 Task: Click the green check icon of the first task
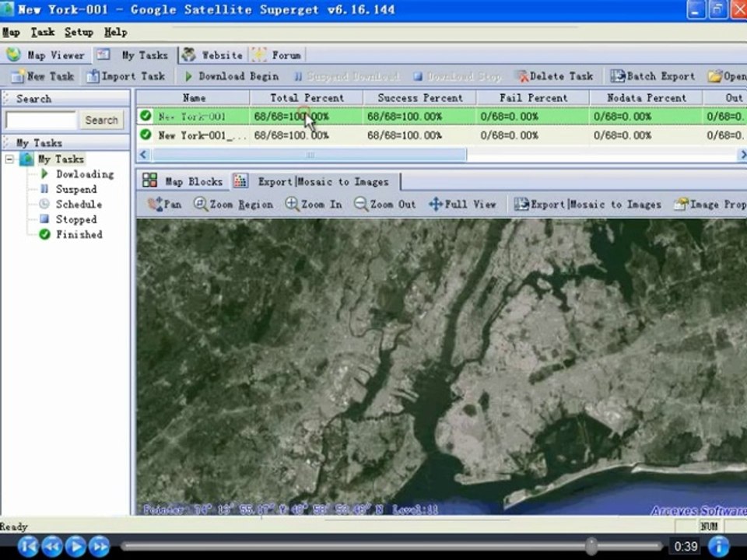point(146,116)
